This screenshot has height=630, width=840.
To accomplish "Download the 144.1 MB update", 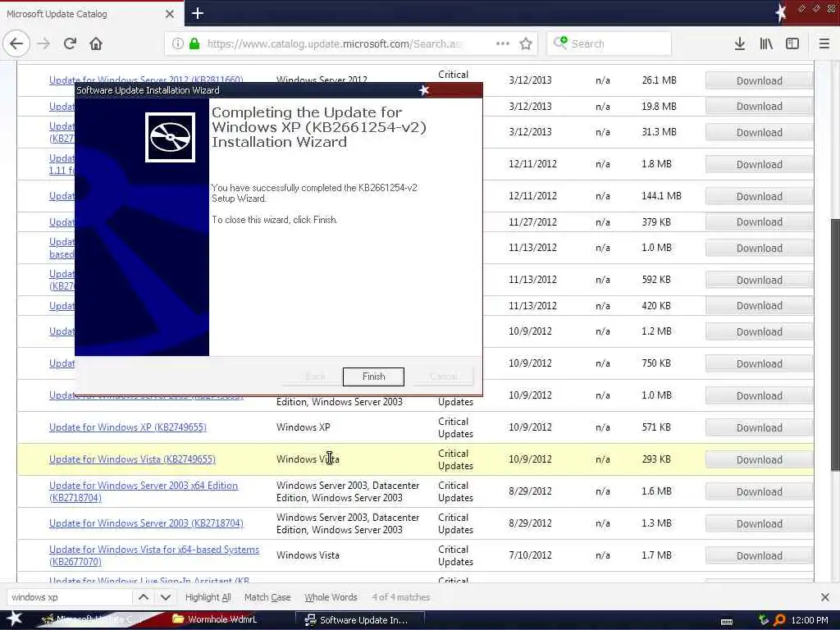I will (x=759, y=196).
